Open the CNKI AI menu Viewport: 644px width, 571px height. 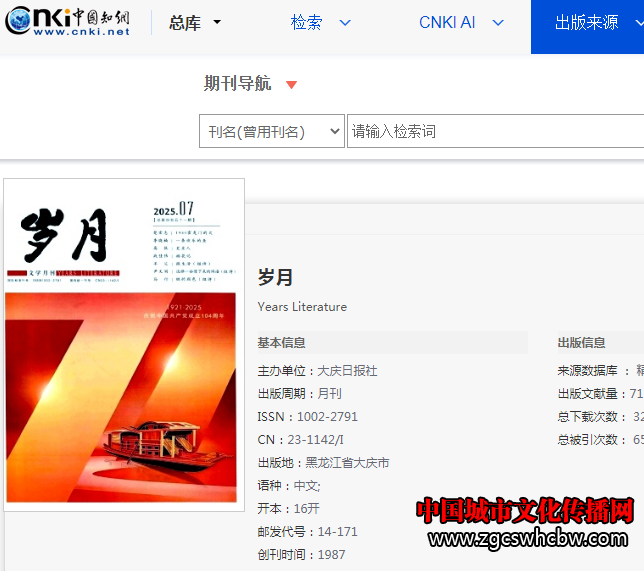tap(461, 22)
